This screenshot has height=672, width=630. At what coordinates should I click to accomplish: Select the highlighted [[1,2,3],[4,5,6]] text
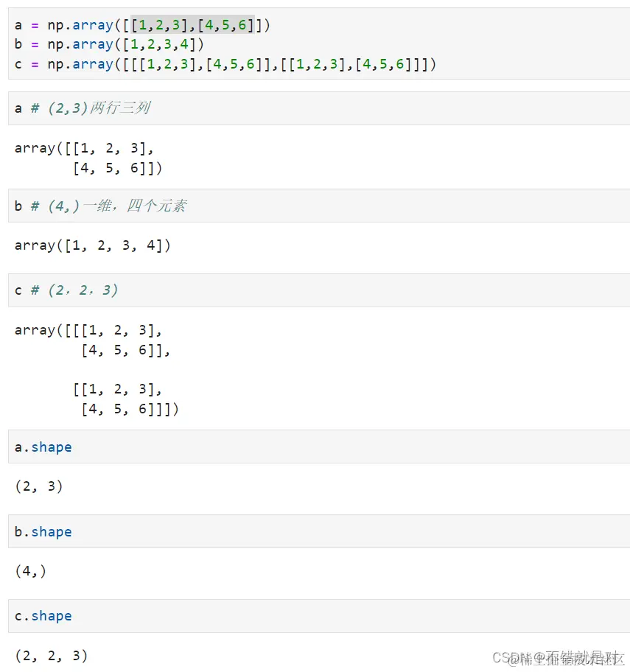pyautogui.click(x=192, y=25)
